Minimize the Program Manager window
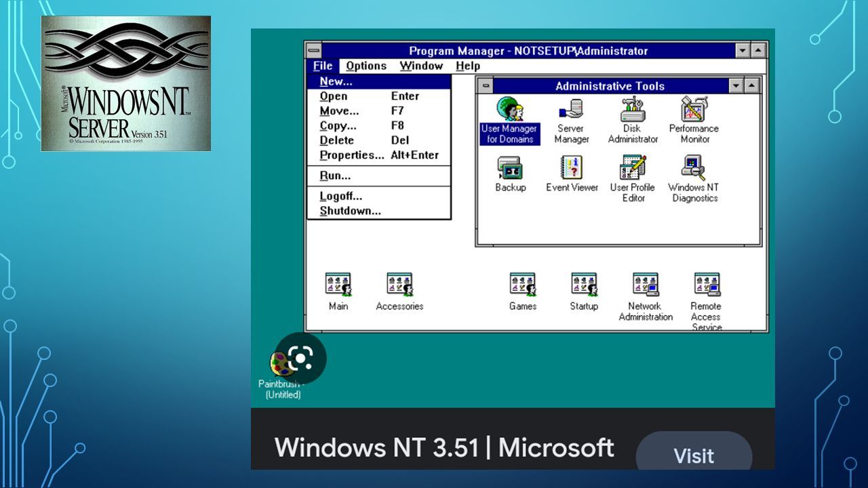This screenshot has height=488, width=868. [x=743, y=51]
